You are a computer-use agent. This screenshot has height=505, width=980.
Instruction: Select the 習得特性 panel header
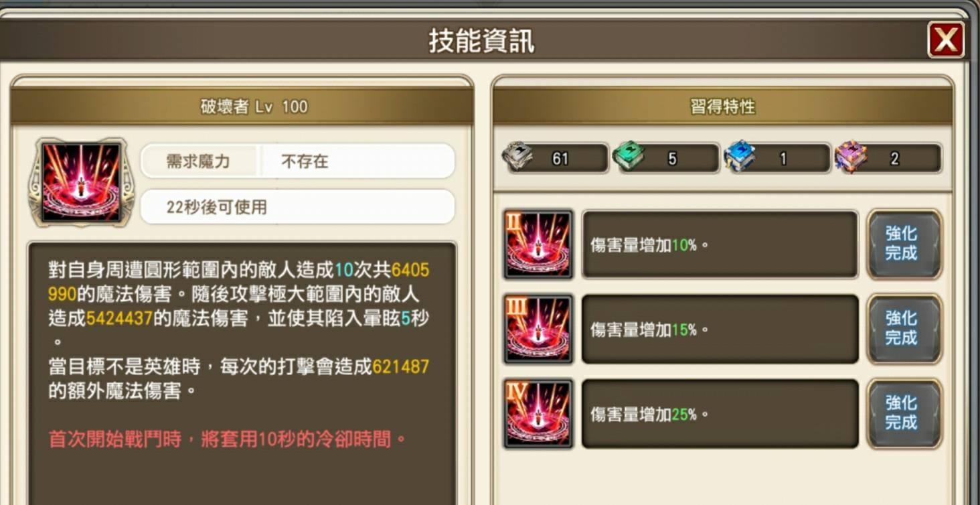click(x=723, y=106)
